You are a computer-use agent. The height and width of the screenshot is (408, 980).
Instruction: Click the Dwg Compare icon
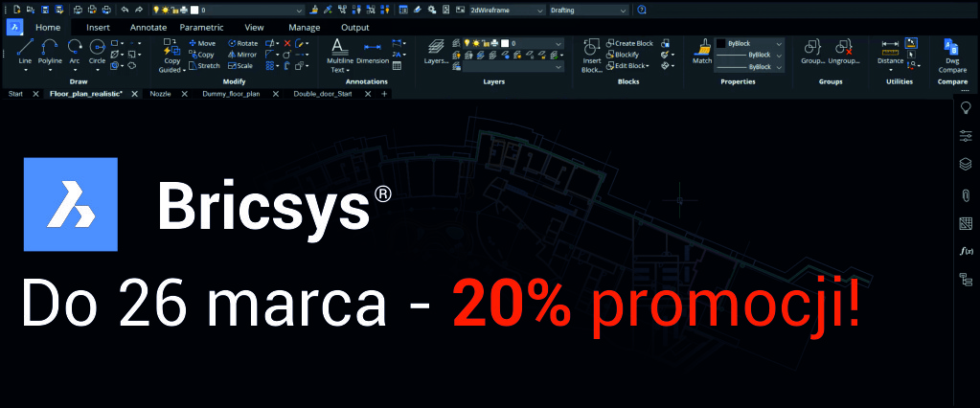click(x=952, y=48)
